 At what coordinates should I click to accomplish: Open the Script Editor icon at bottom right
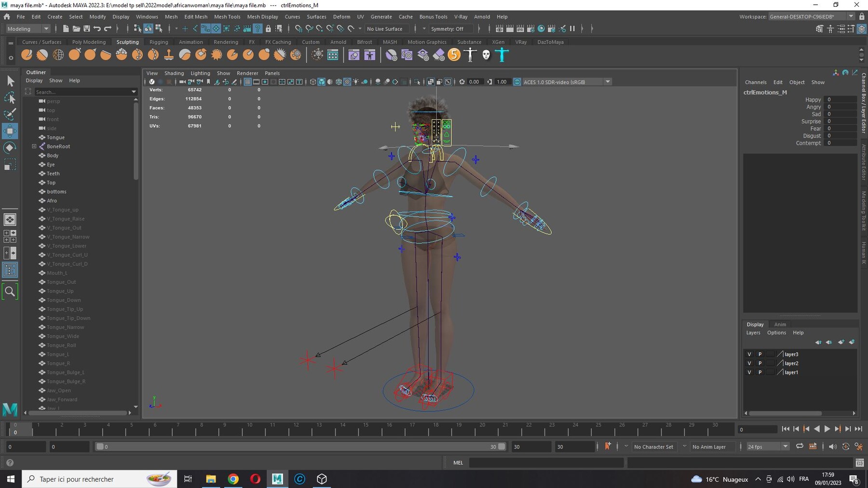click(859, 462)
